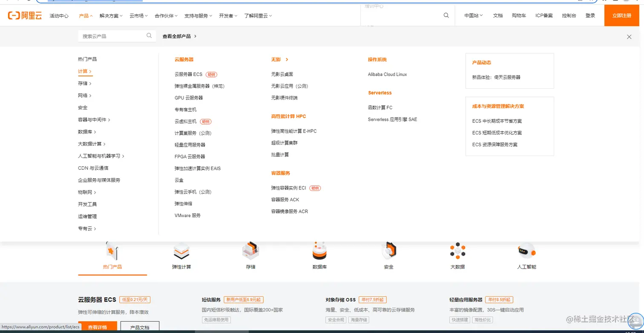Expand the 解决方案 navigation dropdown
Screen dimensions: 644x333
111,16
